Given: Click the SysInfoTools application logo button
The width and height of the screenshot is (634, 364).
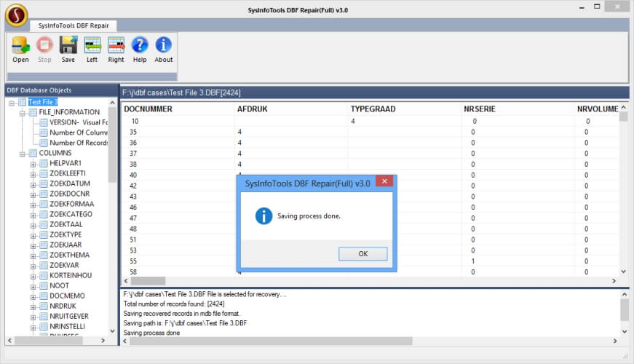Looking at the screenshot, I should click(x=15, y=15).
